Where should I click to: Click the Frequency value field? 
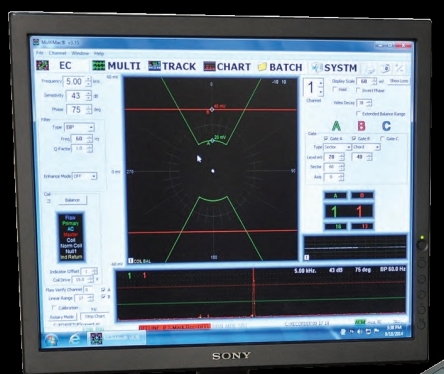click(75, 82)
